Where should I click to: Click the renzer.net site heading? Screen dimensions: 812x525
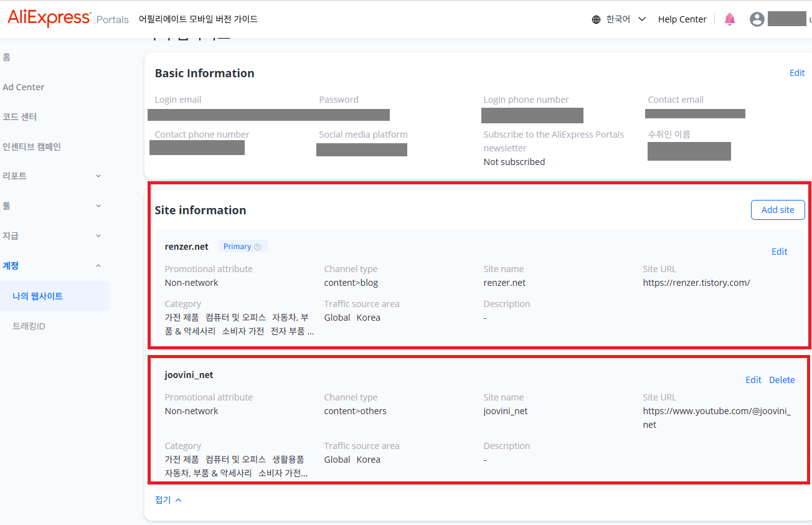(187, 247)
